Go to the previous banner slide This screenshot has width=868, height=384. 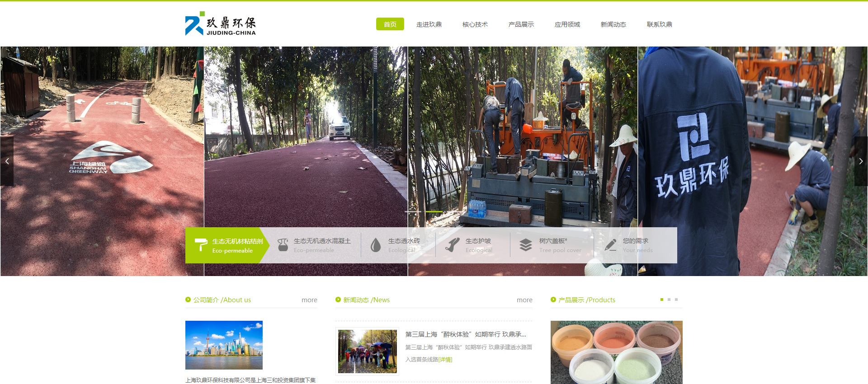coord(7,161)
